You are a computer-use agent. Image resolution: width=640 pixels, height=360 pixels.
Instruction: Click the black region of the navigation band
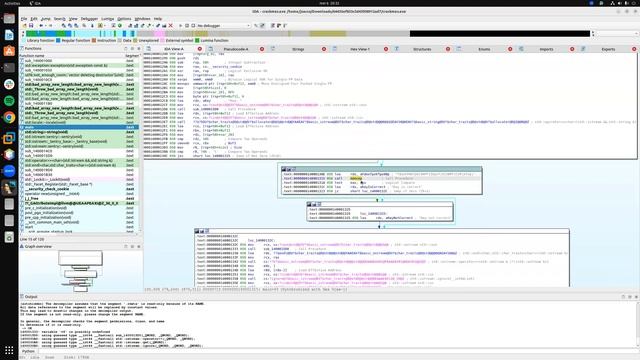(x=500, y=34)
